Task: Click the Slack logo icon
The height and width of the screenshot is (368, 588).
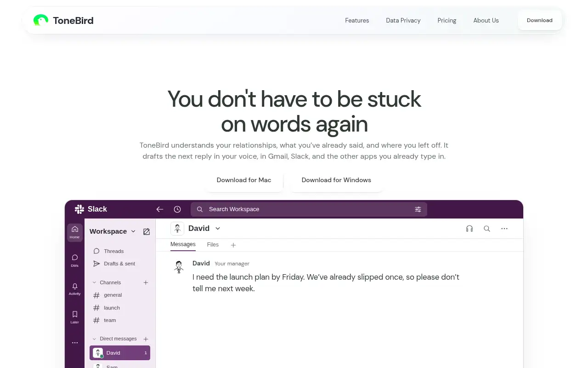Action: tap(79, 209)
